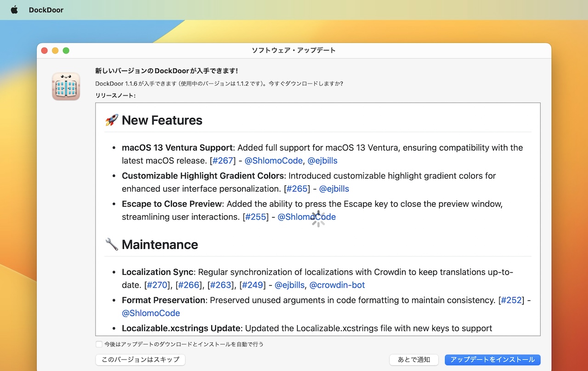Close the software update window
The width and height of the screenshot is (588, 371).
pos(45,51)
